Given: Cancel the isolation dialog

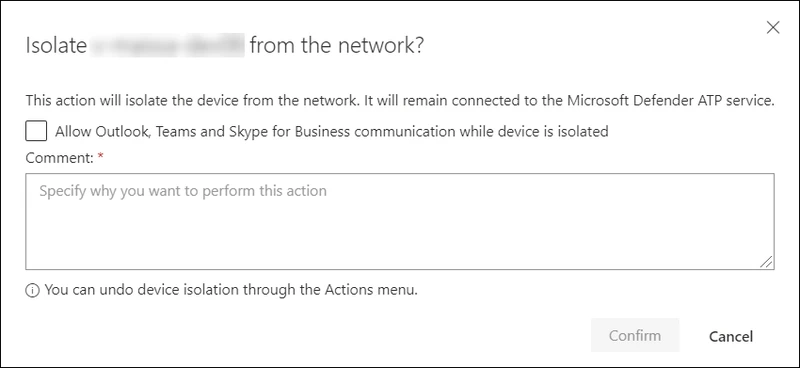Looking at the screenshot, I should pos(731,336).
